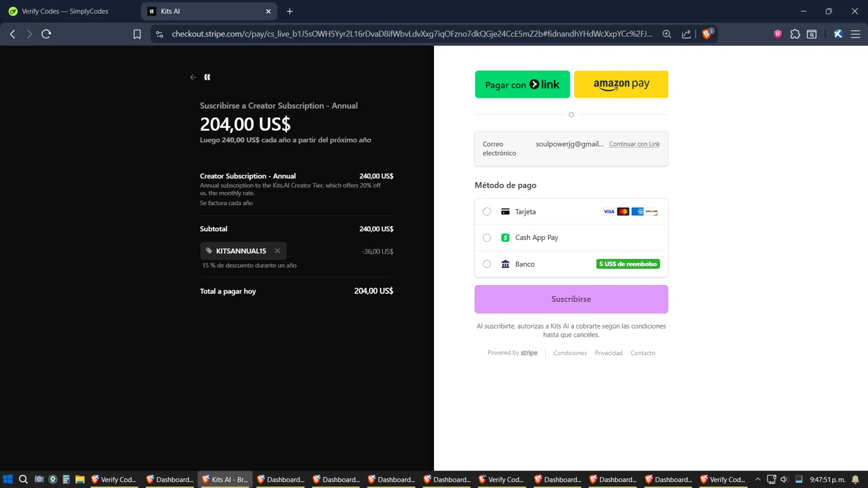Pay with the green Link button

522,84
